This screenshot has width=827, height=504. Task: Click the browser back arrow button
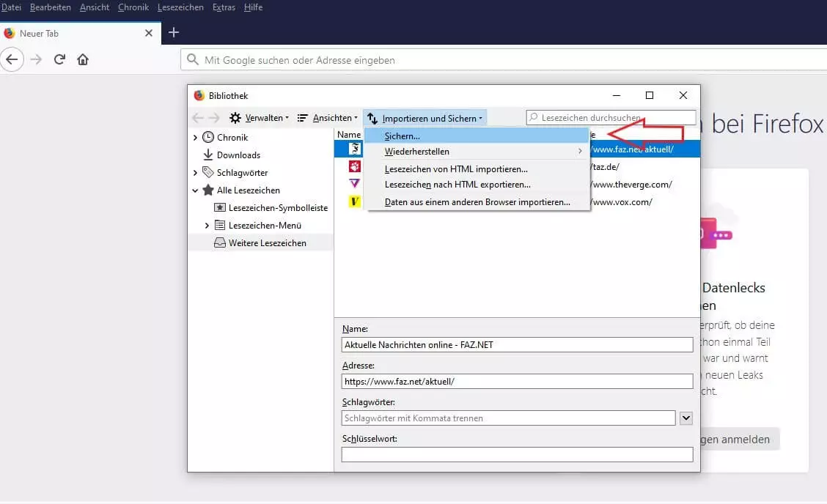click(x=12, y=59)
